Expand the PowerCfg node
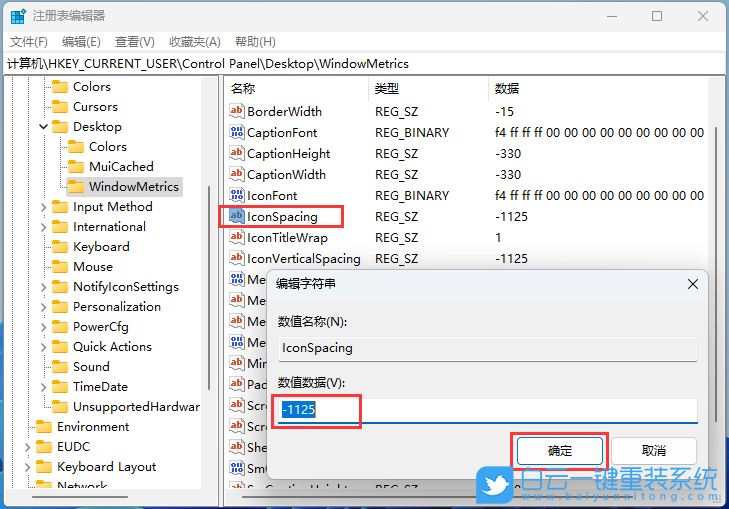The image size is (729, 509). tap(43, 327)
